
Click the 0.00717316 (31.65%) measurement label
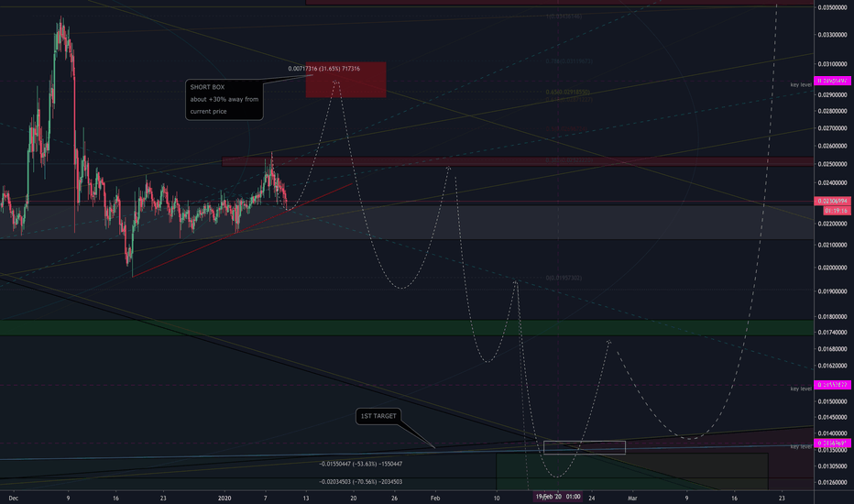point(324,69)
